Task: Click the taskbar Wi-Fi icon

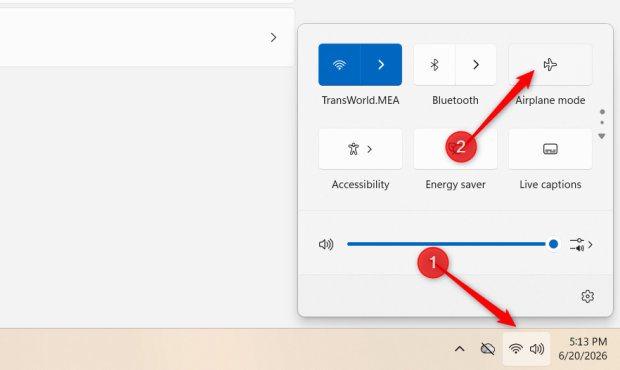Action: click(516, 349)
